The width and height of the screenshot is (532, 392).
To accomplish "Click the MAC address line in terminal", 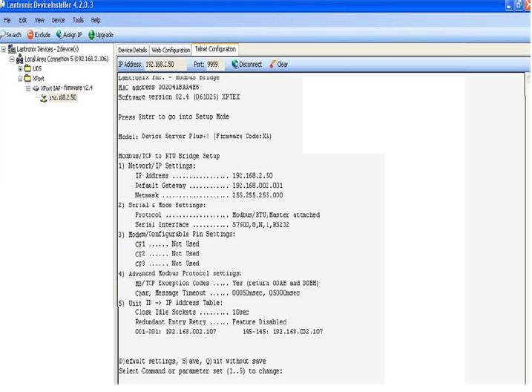I will point(159,87).
